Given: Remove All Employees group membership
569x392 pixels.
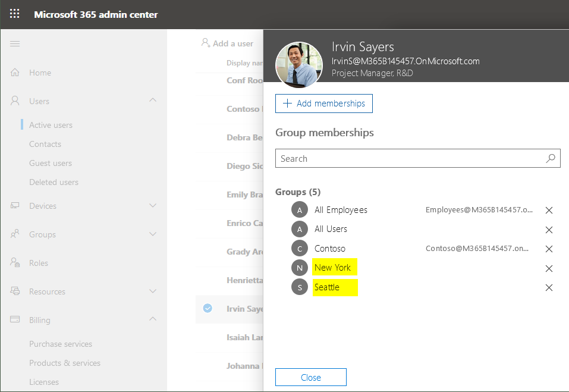Looking at the screenshot, I should [549, 210].
